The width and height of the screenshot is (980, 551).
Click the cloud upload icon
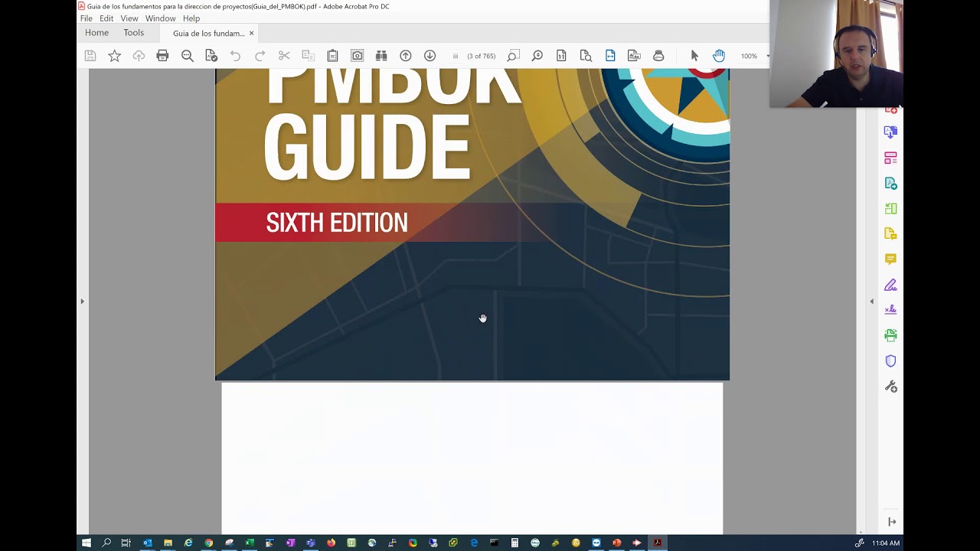tap(139, 56)
